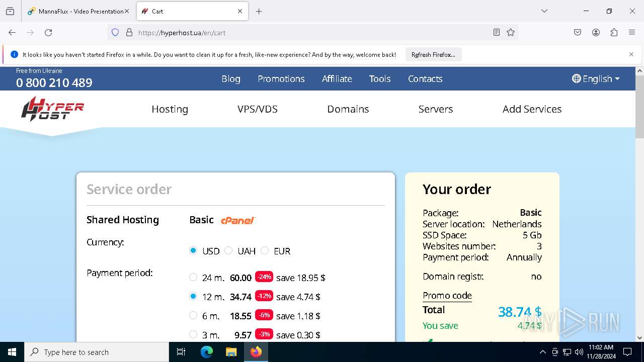
Task: Open Save to Pocket icon
Action: [x=578, y=32]
